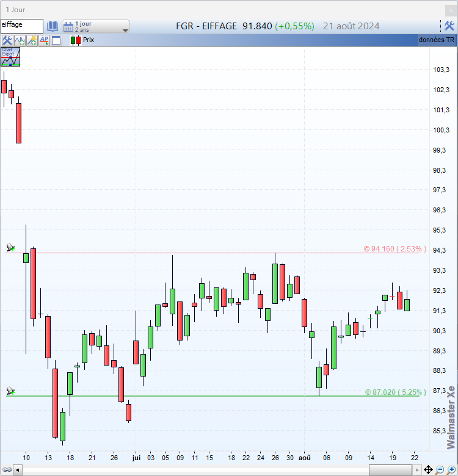Click the horizontal scrollbar thumb

click(390, 471)
